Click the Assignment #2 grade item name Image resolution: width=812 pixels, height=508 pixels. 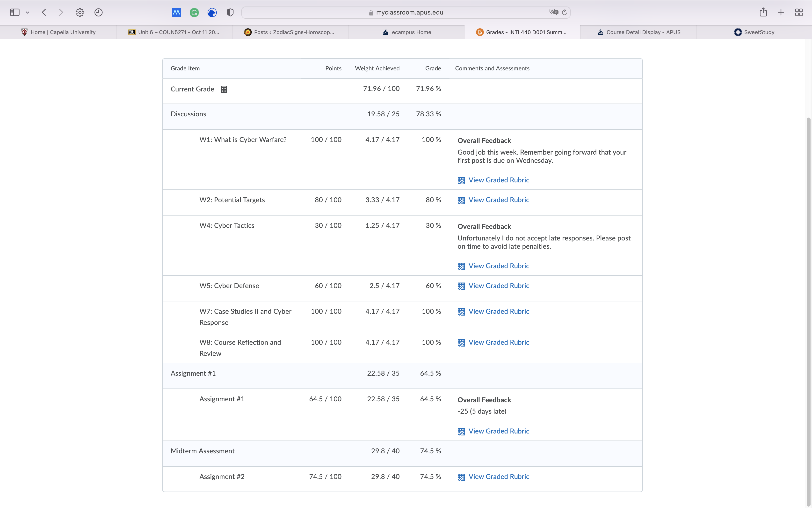(x=222, y=477)
